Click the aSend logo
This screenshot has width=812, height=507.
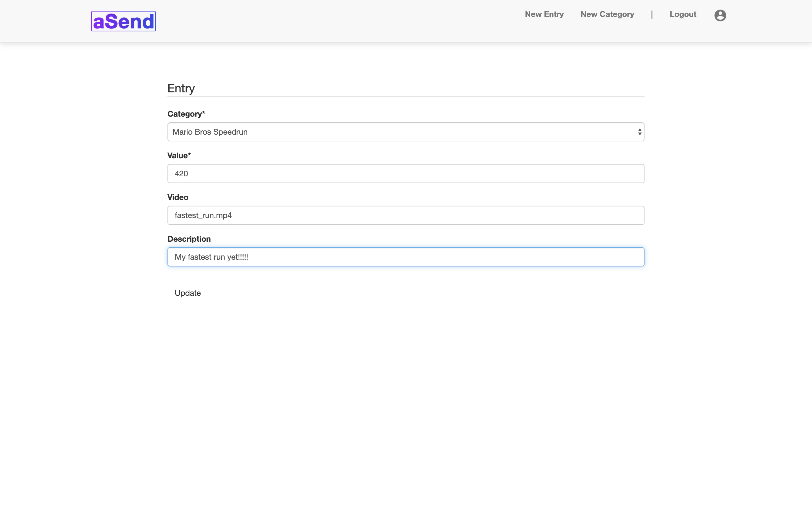point(123,21)
